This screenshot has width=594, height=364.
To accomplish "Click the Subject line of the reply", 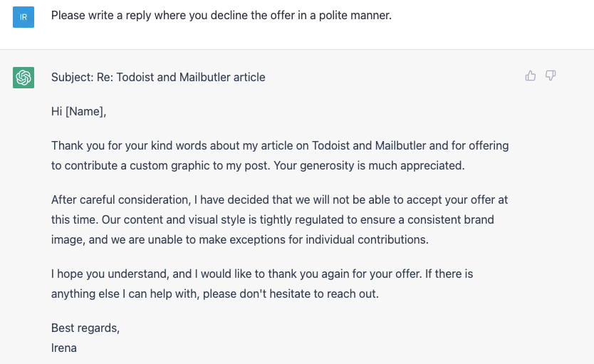I will [158, 77].
